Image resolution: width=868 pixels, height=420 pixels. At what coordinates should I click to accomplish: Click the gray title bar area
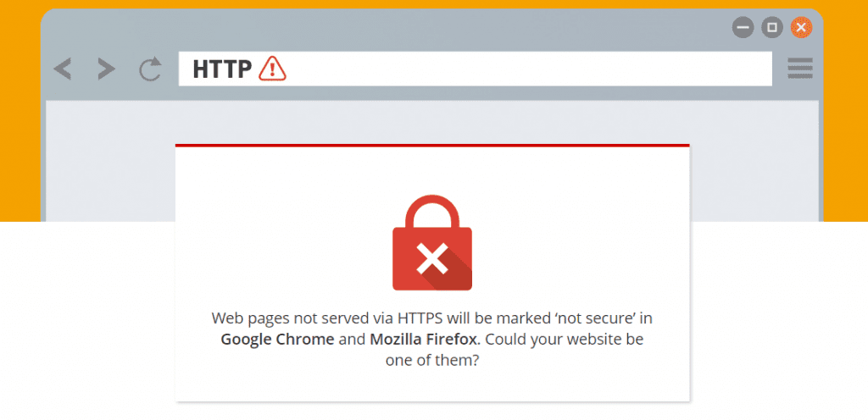(387, 28)
